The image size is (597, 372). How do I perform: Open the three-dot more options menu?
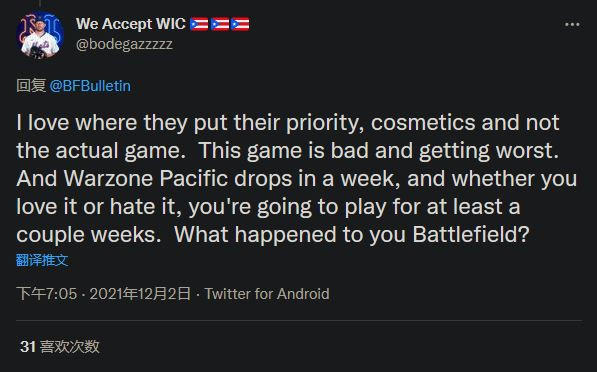[572, 25]
